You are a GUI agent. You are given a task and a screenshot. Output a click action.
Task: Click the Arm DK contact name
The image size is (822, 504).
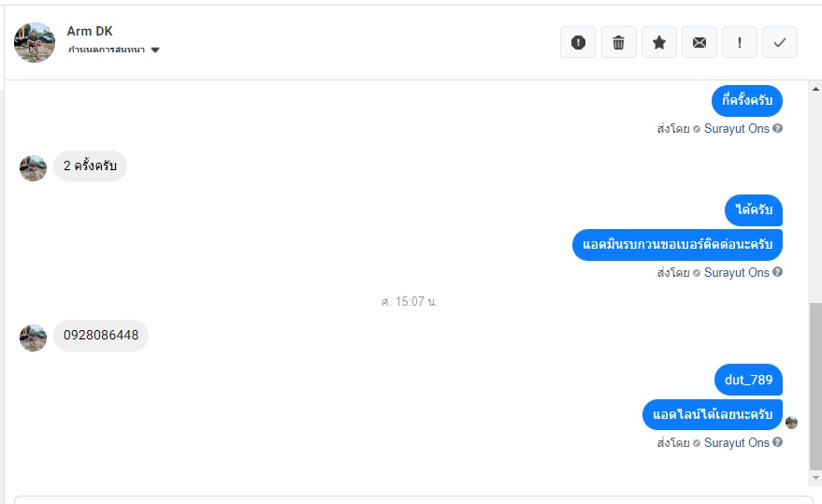click(90, 31)
